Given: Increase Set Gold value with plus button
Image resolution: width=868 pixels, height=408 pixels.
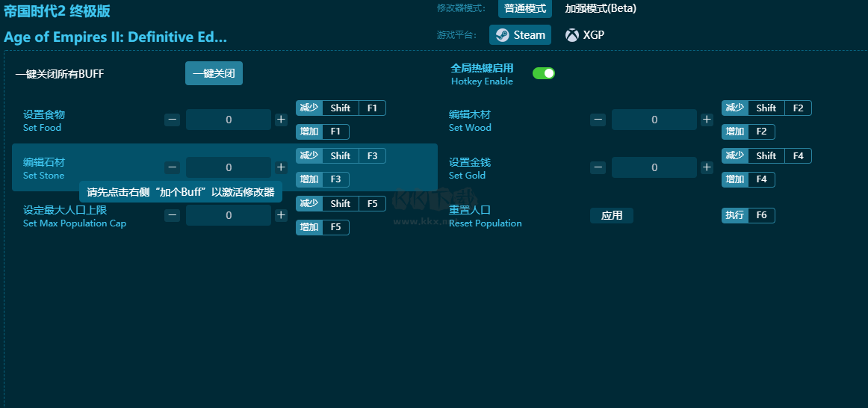Looking at the screenshot, I should click(x=707, y=167).
